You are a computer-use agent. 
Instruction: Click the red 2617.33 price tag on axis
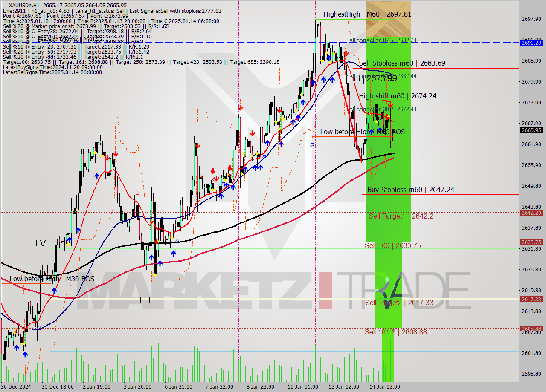pyautogui.click(x=531, y=299)
